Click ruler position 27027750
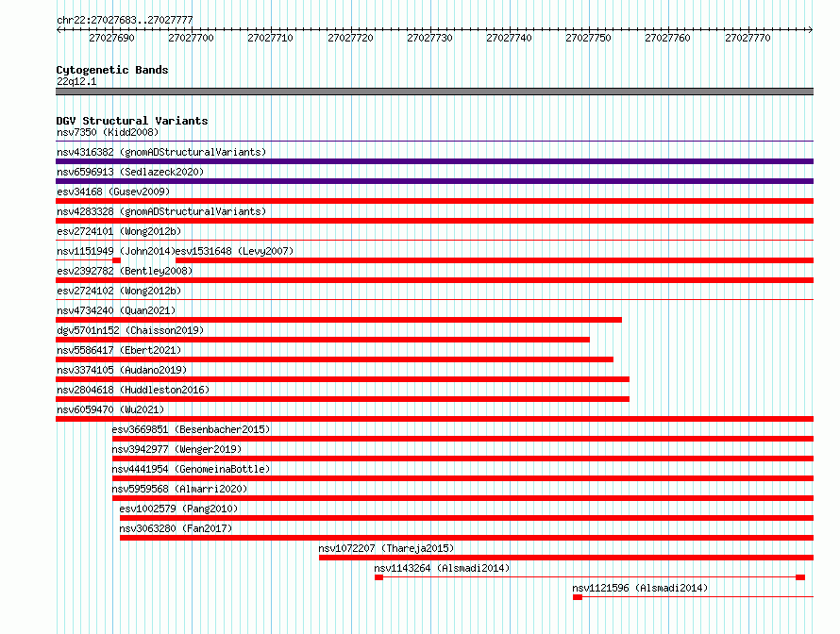This screenshot has width=840, height=634. [588, 38]
